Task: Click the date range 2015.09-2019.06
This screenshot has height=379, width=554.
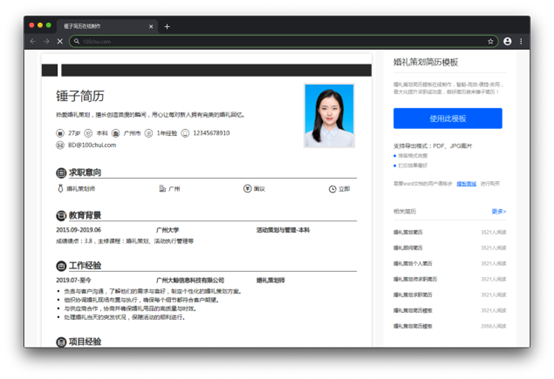Action: pos(78,230)
